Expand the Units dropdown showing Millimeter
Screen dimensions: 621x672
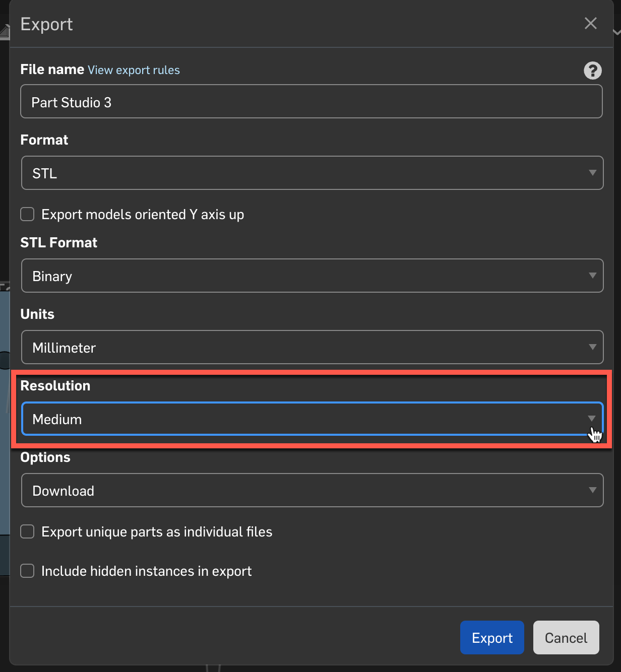tap(312, 347)
